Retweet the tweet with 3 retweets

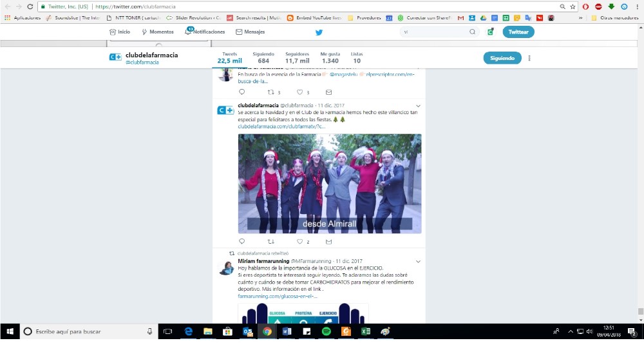[271, 92]
